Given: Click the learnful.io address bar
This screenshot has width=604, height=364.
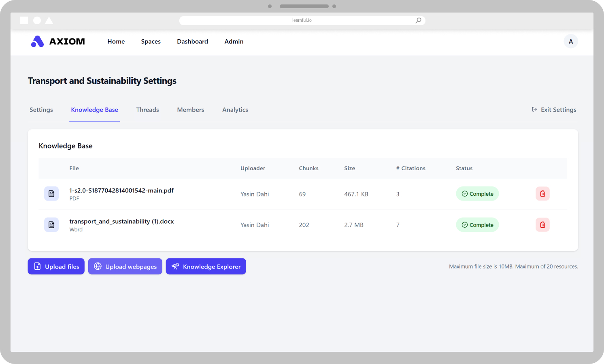Looking at the screenshot, I should 302,20.
